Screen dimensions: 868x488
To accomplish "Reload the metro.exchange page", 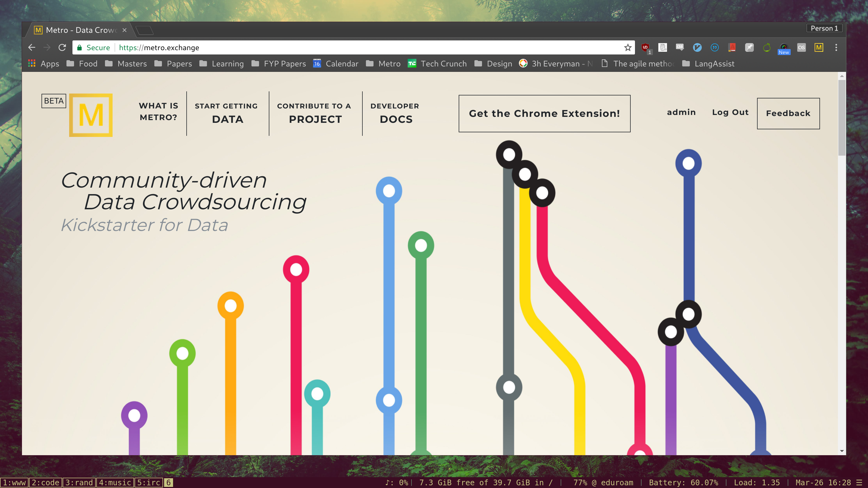I will tap(62, 47).
